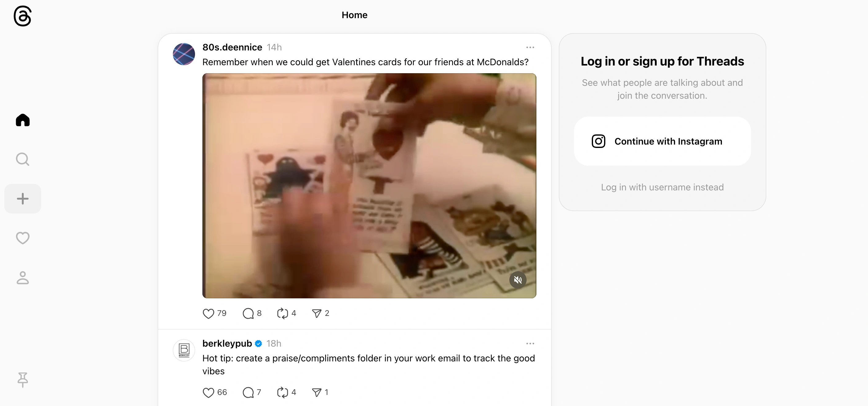Play the Valentines cards video
This screenshot has width=868, height=406.
(x=369, y=186)
